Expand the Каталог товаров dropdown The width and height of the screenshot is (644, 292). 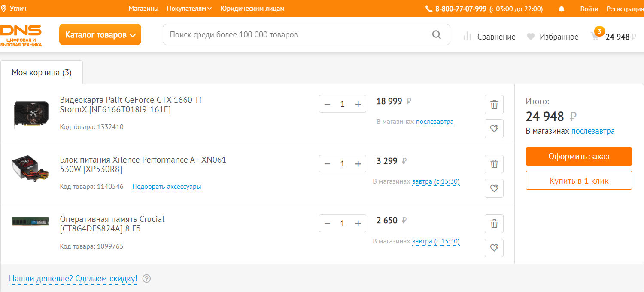tap(100, 35)
